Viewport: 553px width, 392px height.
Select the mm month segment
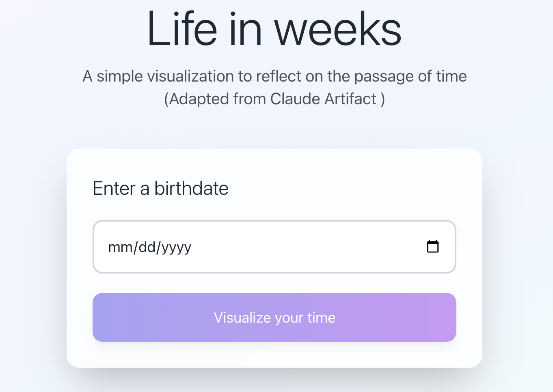(x=121, y=247)
